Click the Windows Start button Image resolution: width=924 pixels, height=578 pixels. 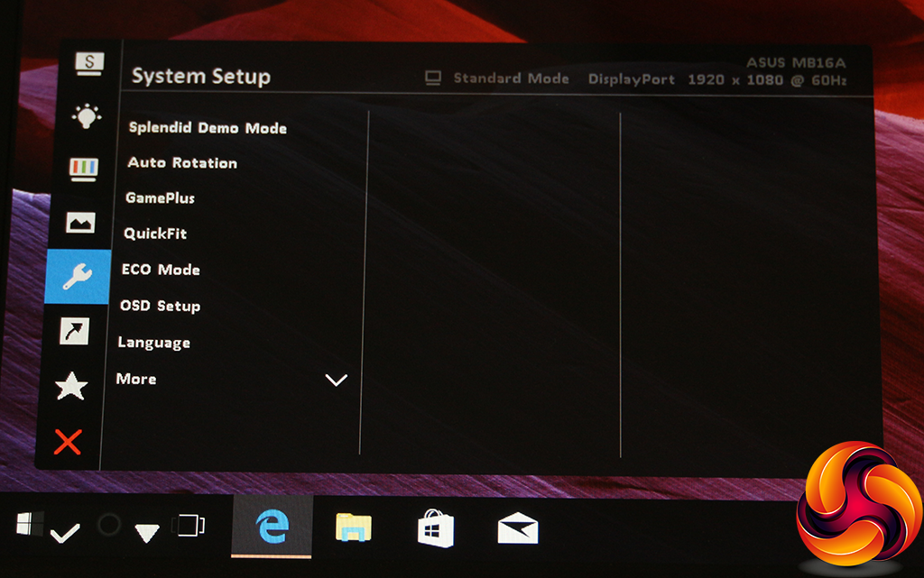(x=30, y=523)
